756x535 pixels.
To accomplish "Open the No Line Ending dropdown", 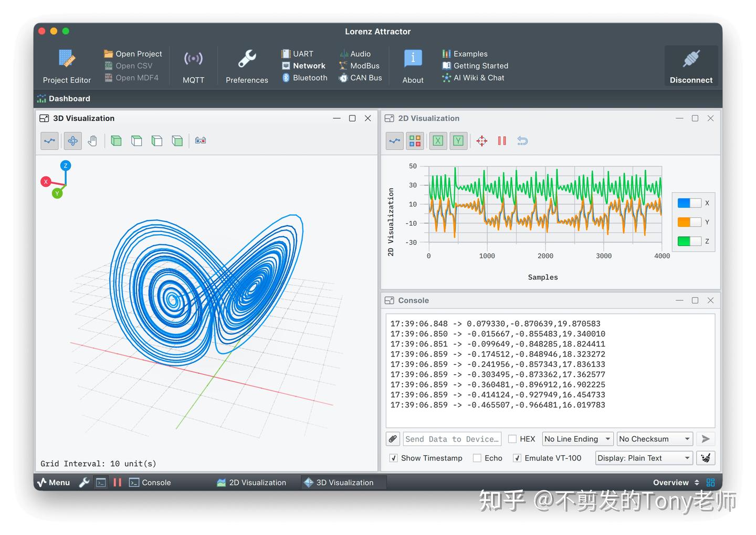I will (x=578, y=439).
